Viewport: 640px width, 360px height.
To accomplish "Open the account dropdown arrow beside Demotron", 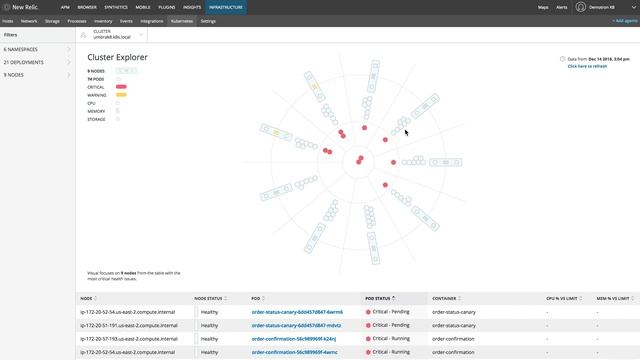I will click(633, 7).
